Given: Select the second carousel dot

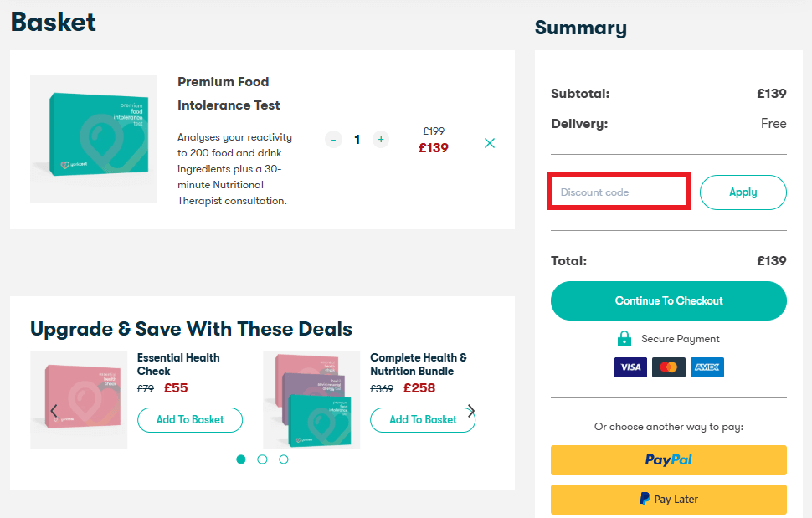Looking at the screenshot, I should click(262, 459).
